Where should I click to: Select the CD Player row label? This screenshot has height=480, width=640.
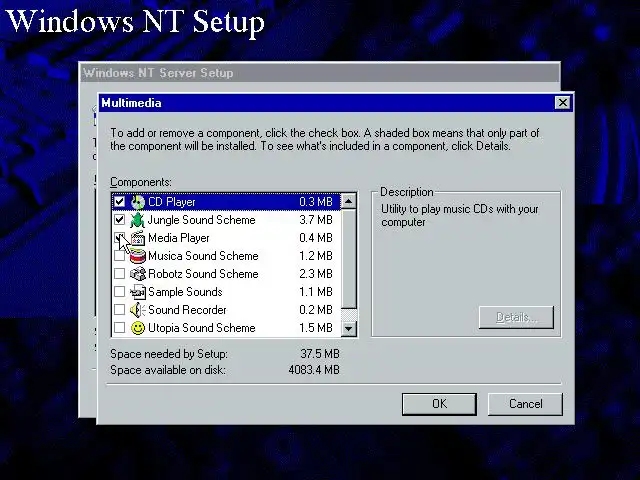[171, 202]
